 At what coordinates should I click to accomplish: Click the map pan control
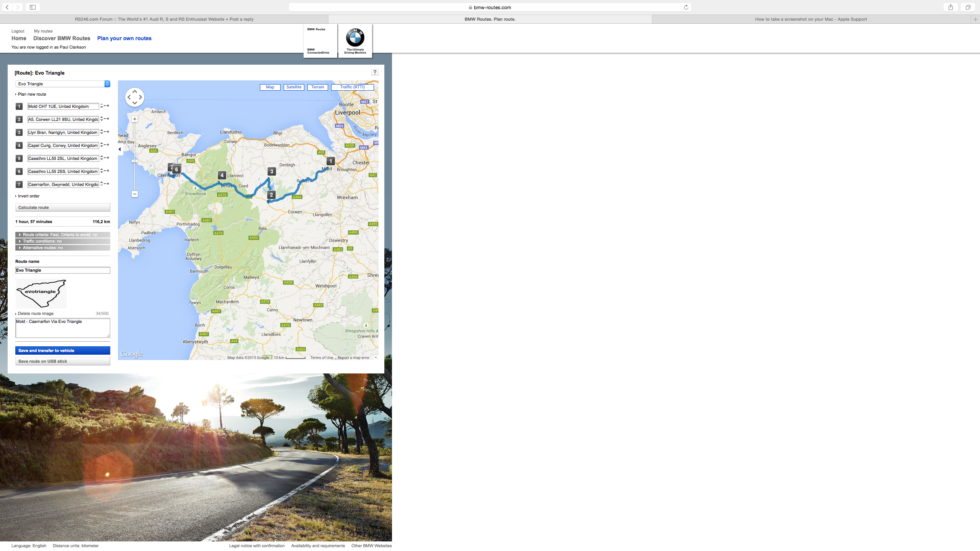134,97
